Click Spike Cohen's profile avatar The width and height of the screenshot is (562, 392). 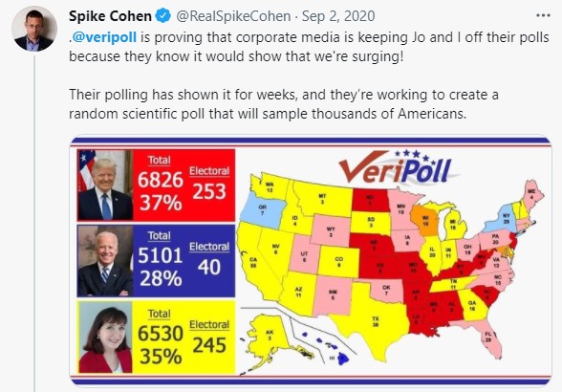34,29
